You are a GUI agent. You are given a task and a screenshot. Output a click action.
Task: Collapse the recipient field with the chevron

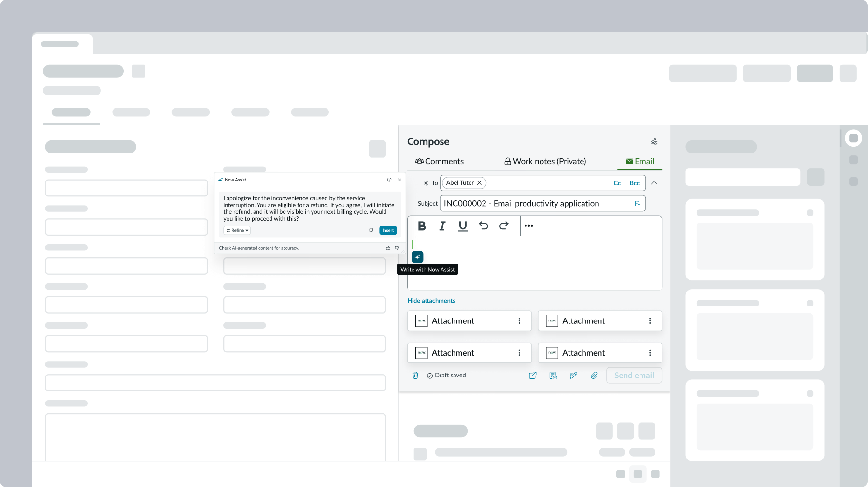pos(655,183)
